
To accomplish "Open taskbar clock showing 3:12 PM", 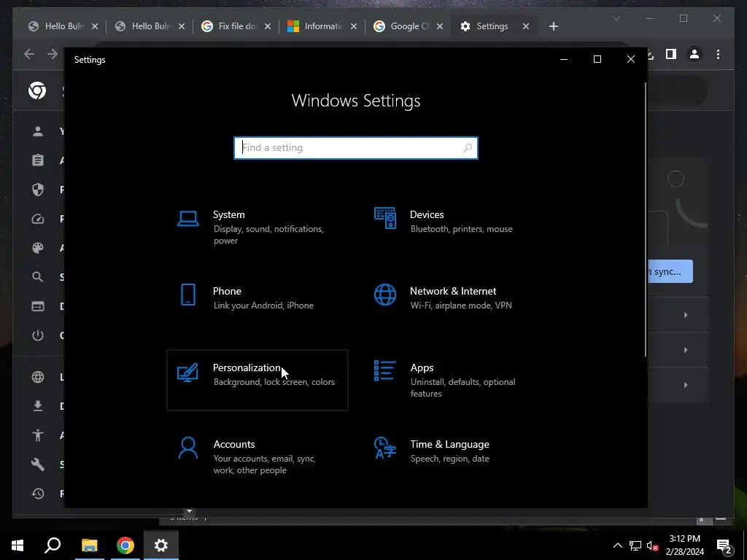I will (x=684, y=545).
